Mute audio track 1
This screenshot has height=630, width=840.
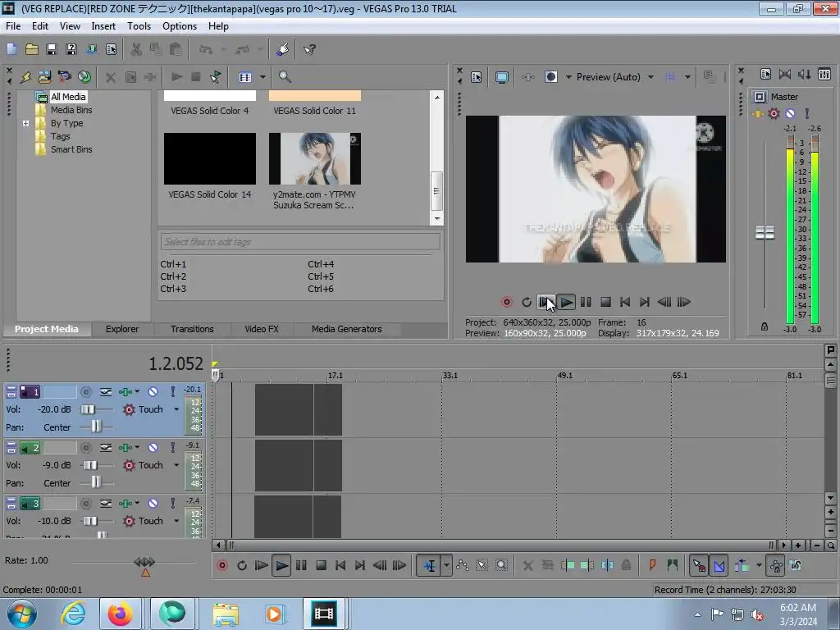coord(153,392)
